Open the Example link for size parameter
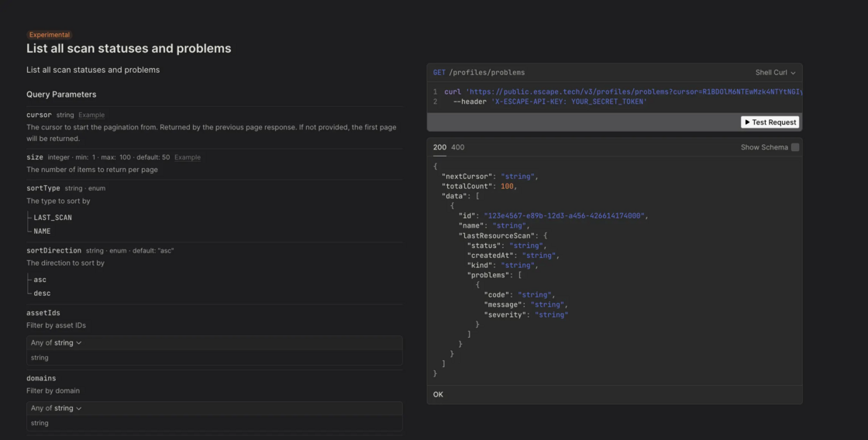The height and width of the screenshot is (440, 868). coord(187,157)
